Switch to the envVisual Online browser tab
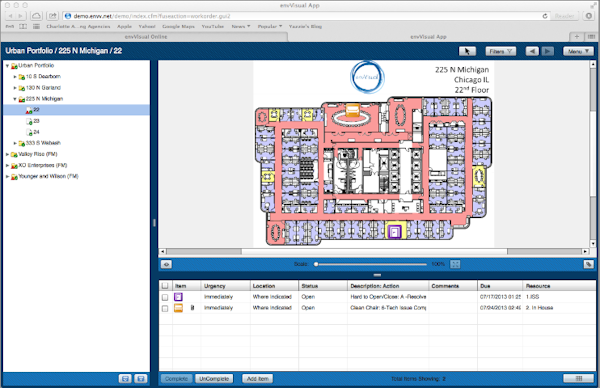Image resolution: width=600 pixels, height=388 pixels. (145, 37)
